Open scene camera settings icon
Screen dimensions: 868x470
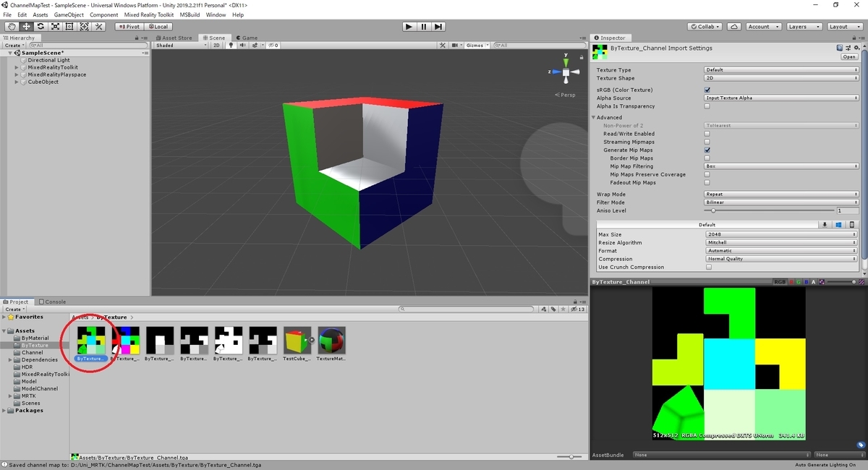456,46
